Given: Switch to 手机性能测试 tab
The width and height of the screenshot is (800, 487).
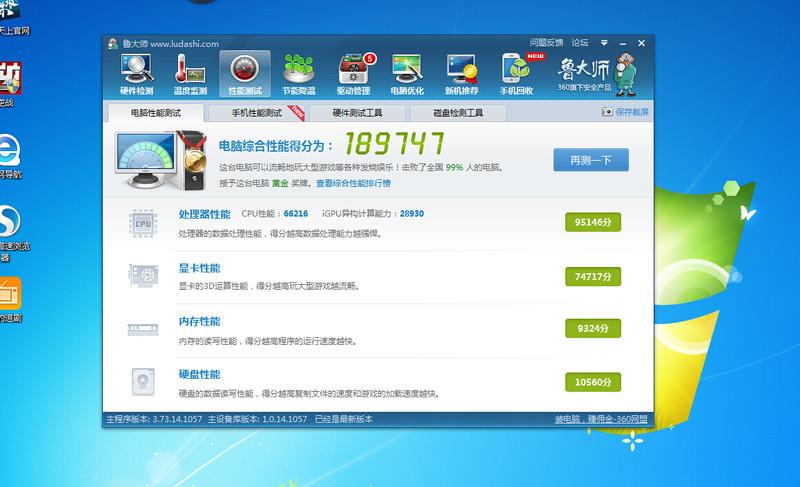Looking at the screenshot, I should [257, 113].
